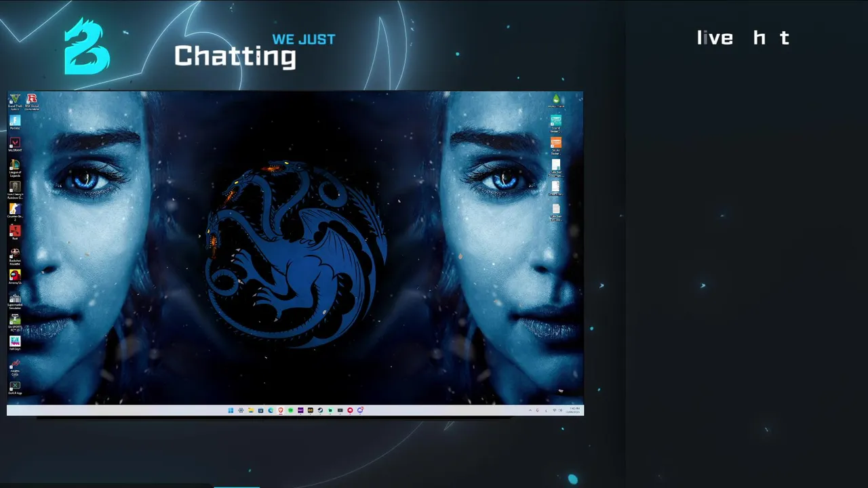Screen dimensions: 868x488
Task: Open the Rockstar Games Launcher desktop icon
Action: (31, 102)
